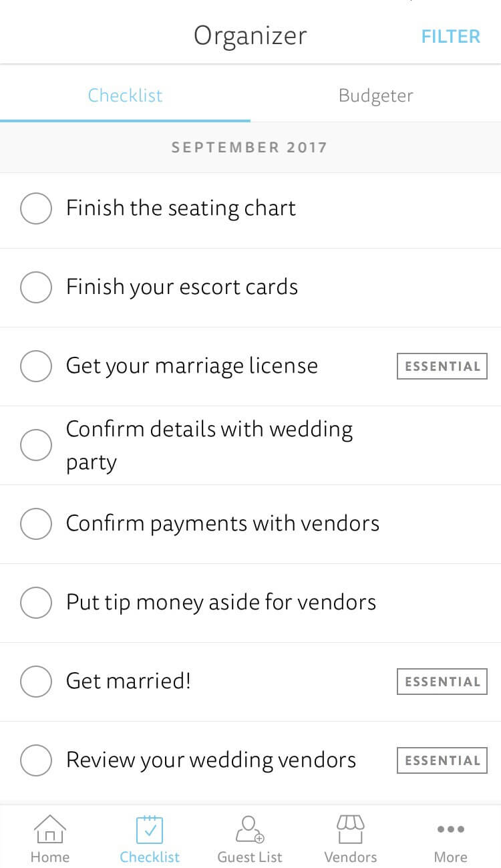501x868 pixels.
Task: Tap the Checklist calendar icon in bottom bar
Action: point(150,829)
